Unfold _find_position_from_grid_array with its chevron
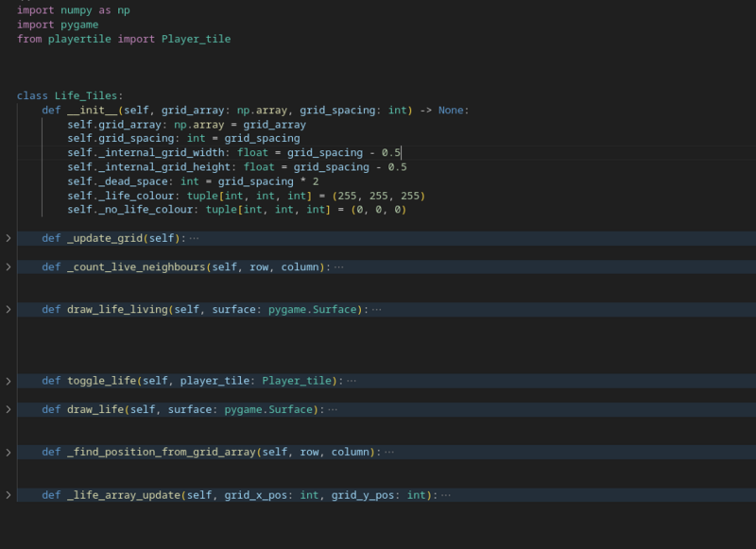 (9, 452)
